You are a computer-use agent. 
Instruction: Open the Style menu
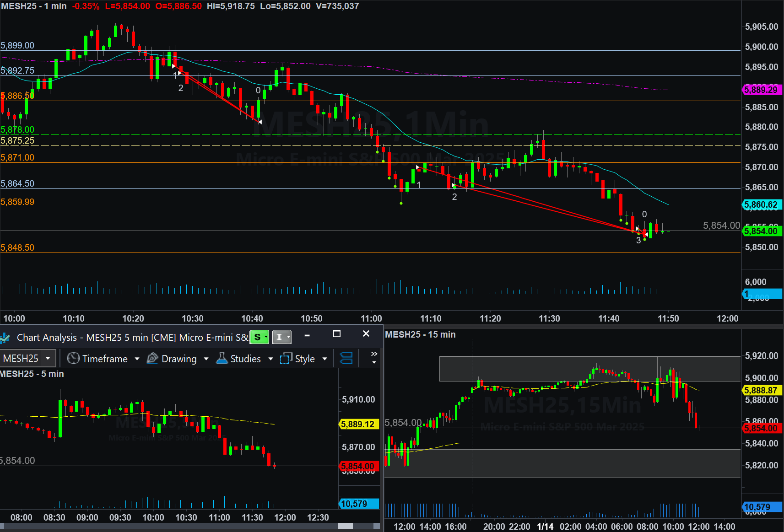pos(305,359)
